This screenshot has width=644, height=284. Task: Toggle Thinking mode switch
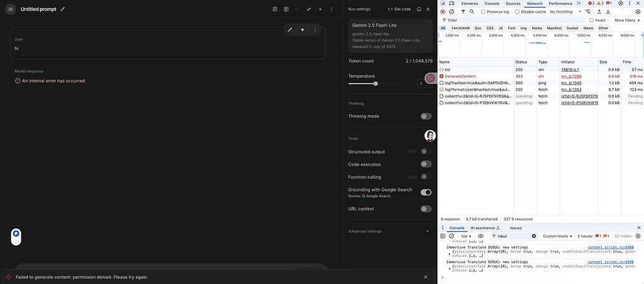coord(426,116)
